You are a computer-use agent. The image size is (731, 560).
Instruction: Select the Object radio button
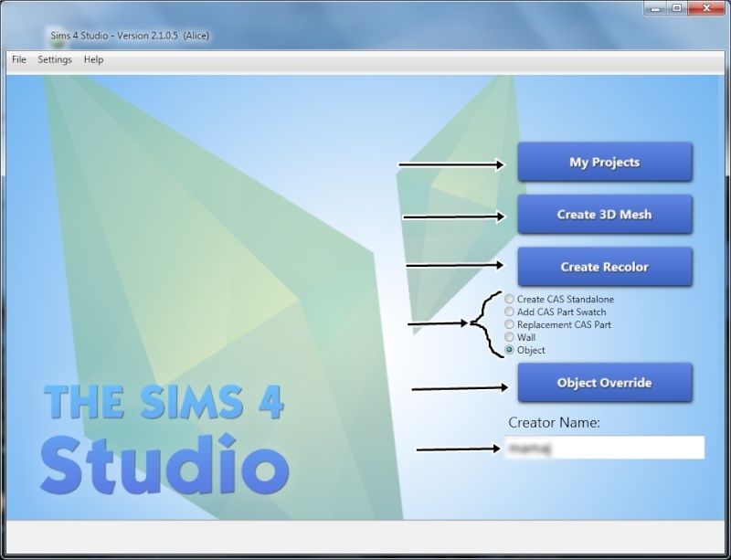coord(510,350)
